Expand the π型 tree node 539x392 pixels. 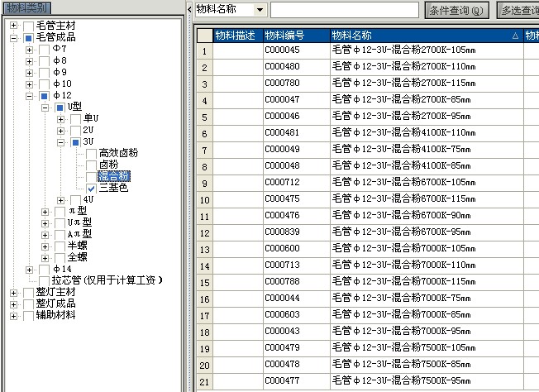45,212
